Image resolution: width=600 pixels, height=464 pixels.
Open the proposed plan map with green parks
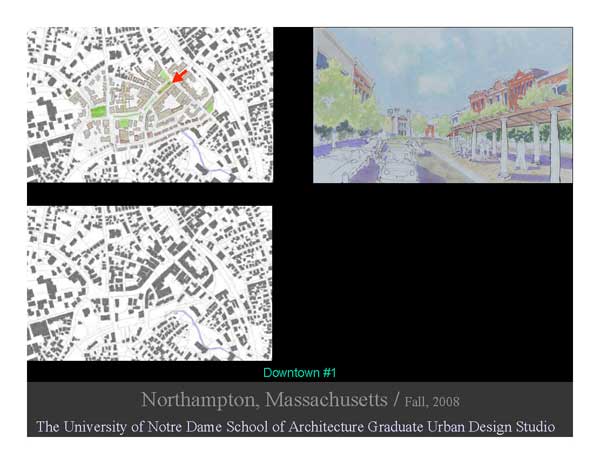coord(150,104)
